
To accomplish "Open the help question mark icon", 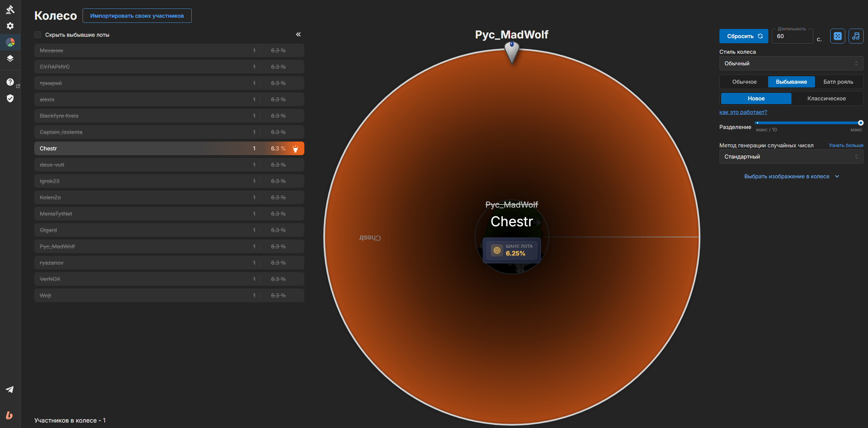I will pos(10,82).
